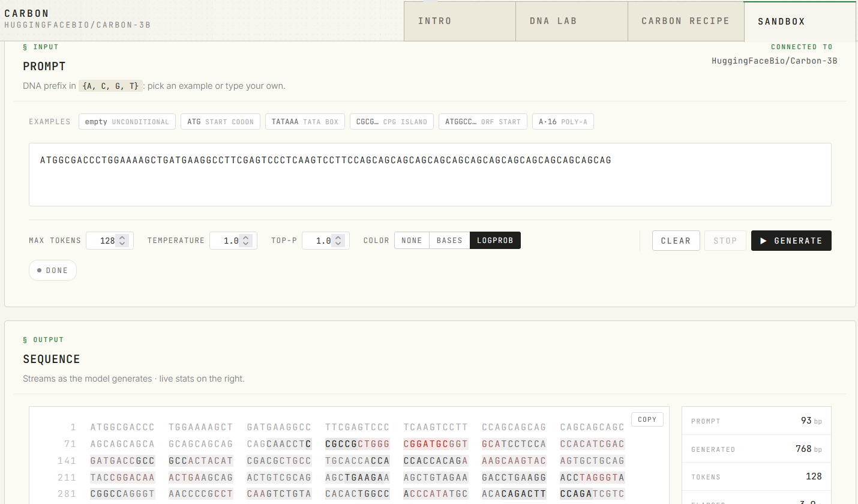858x504 pixels.
Task: Open the MAX TOKENS stepper arrows
Action: click(122, 241)
